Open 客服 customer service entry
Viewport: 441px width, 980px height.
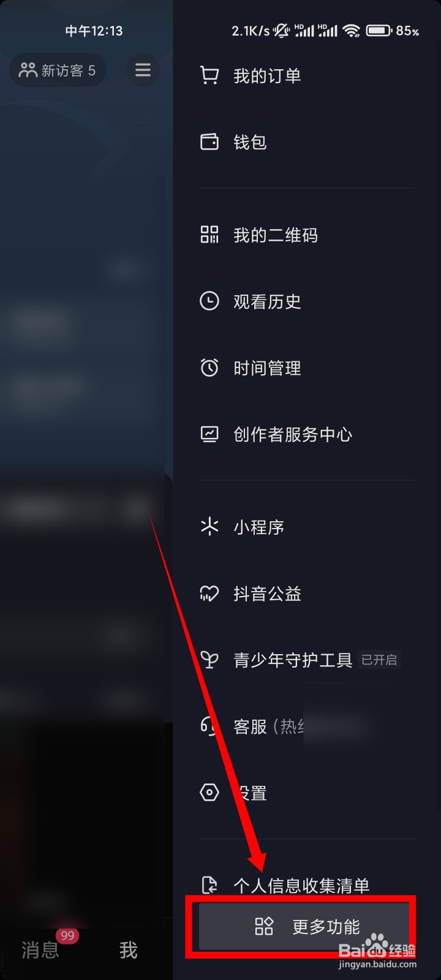306,726
